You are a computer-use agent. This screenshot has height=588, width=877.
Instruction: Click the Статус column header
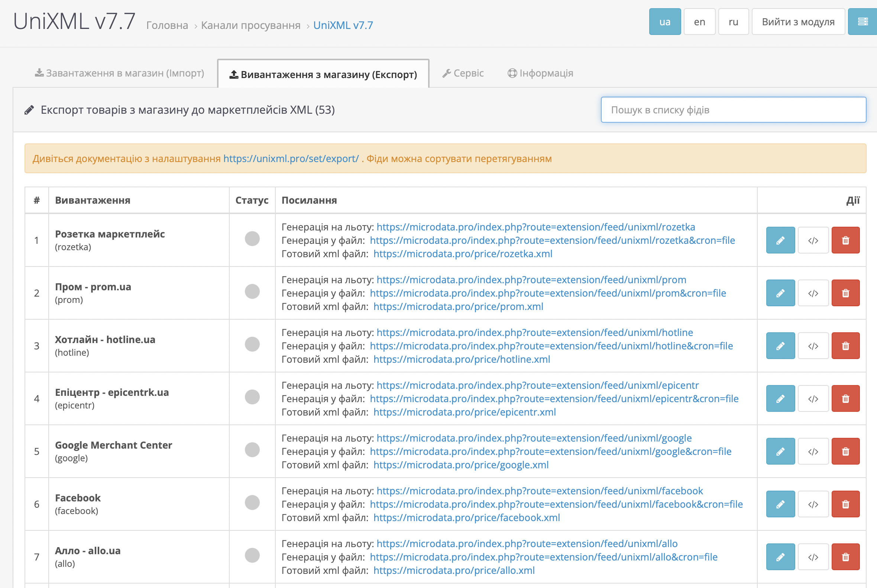click(x=252, y=200)
